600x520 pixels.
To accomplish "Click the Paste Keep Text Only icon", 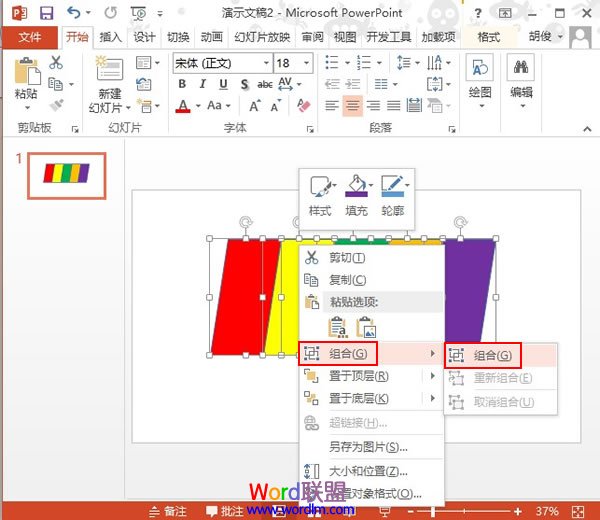I will (338, 328).
